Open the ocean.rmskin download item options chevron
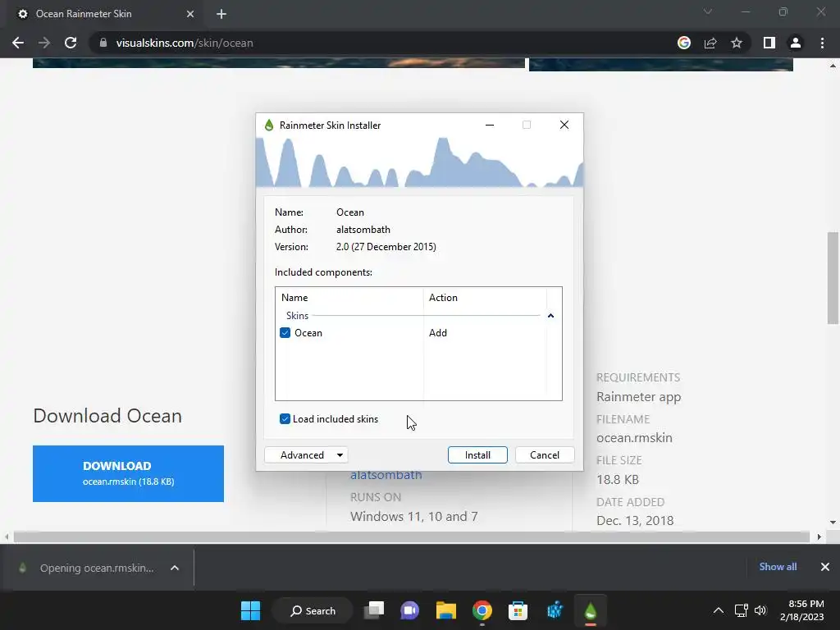 point(175,568)
